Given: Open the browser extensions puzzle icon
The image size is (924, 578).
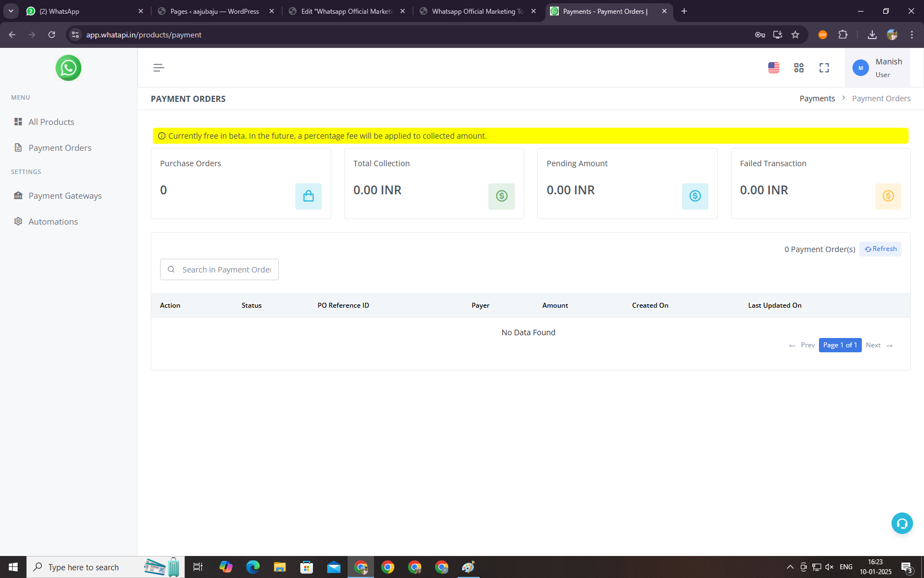Looking at the screenshot, I should click(x=843, y=35).
